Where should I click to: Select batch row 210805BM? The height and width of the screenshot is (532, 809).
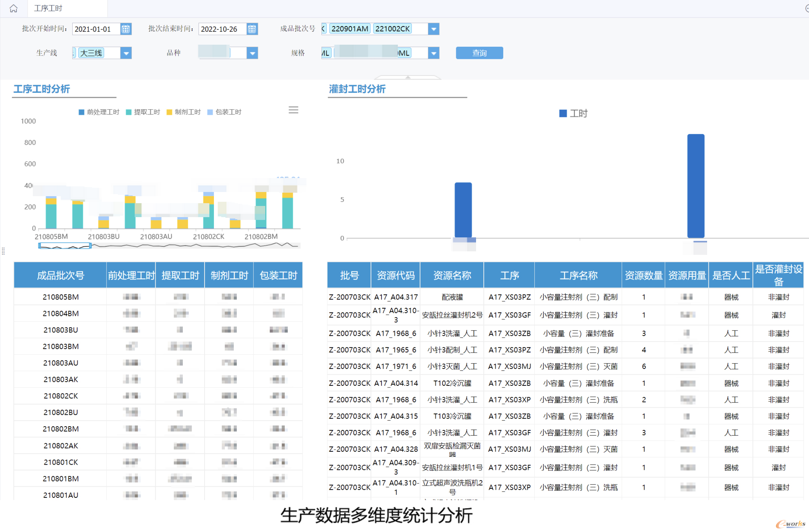(x=158, y=297)
